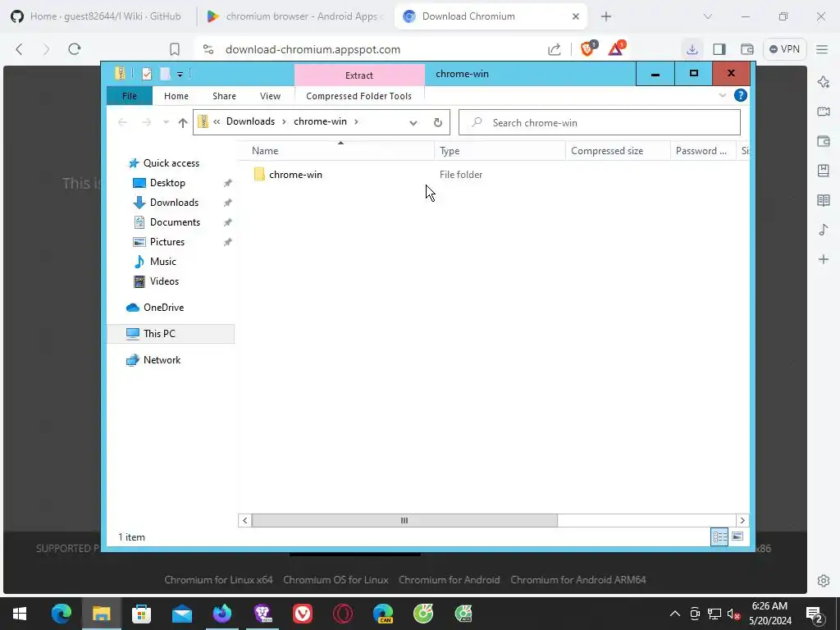Open Brave Rewards triangle icon
This screenshot has height=630, width=840.
pyautogui.click(x=616, y=48)
